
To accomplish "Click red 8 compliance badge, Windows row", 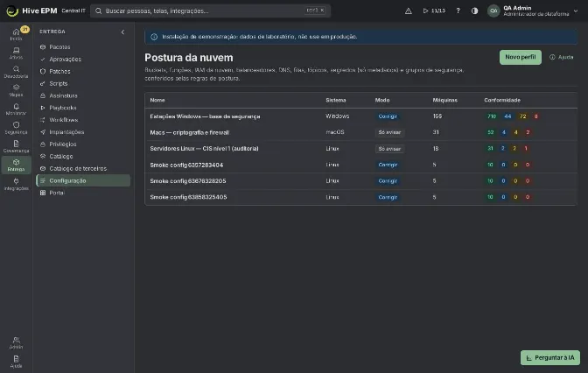I will (x=535, y=116).
